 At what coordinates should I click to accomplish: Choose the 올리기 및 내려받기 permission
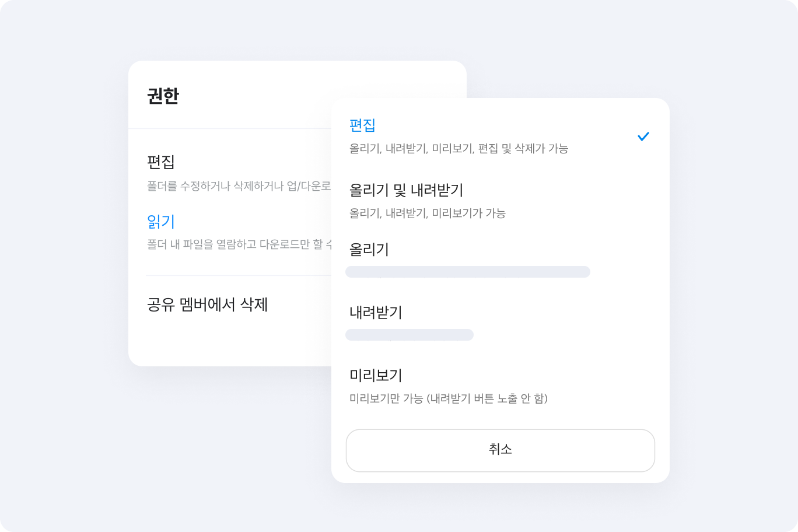point(406,190)
